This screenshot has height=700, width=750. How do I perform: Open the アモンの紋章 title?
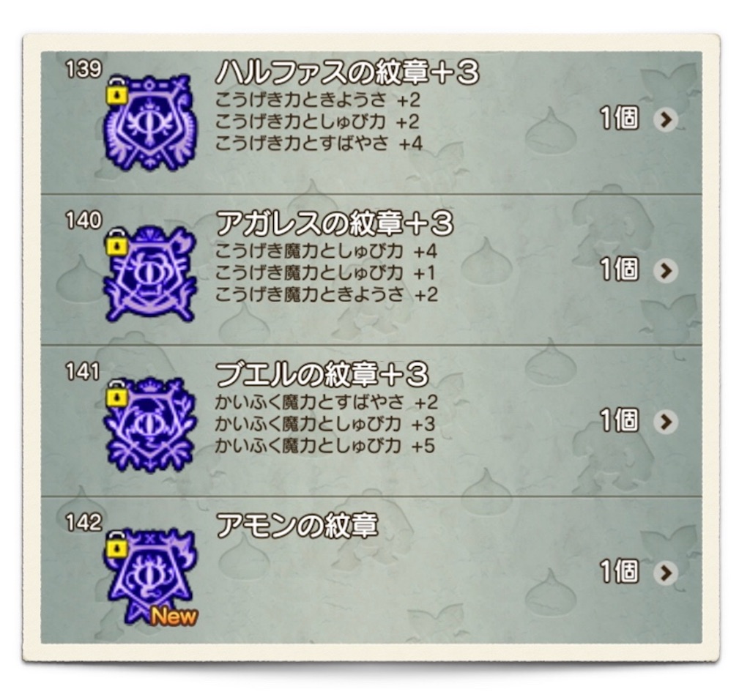tap(297, 526)
